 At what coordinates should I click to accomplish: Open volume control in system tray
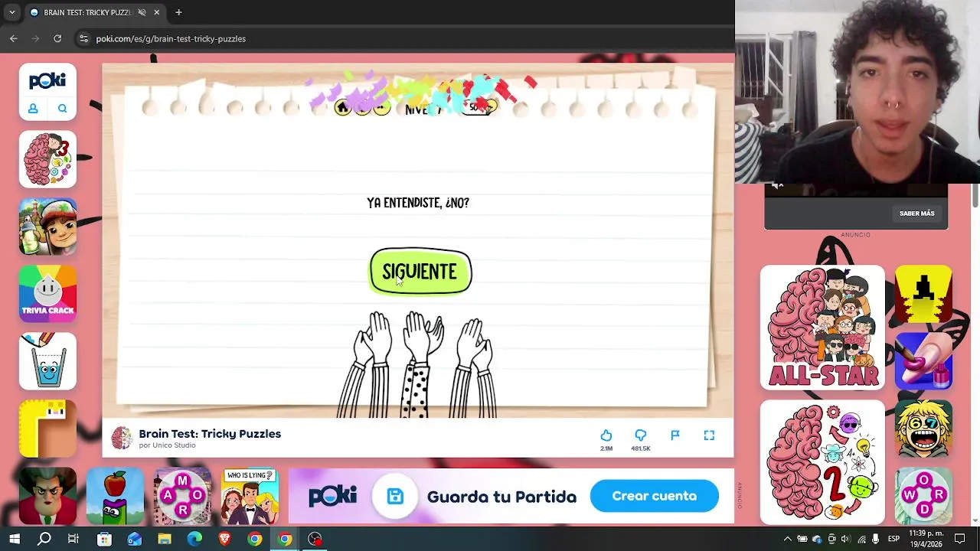[845, 539]
